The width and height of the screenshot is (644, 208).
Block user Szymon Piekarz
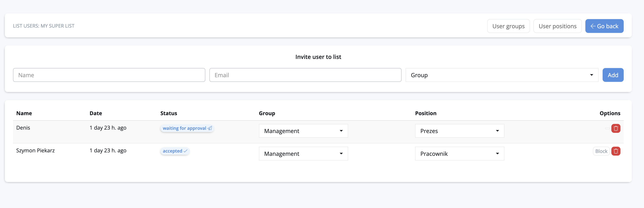pyautogui.click(x=601, y=151)
